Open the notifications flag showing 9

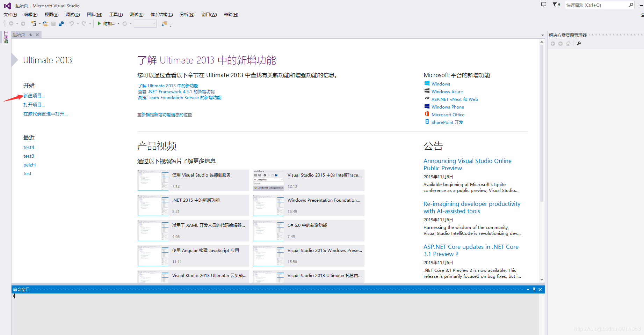(556, 5)
